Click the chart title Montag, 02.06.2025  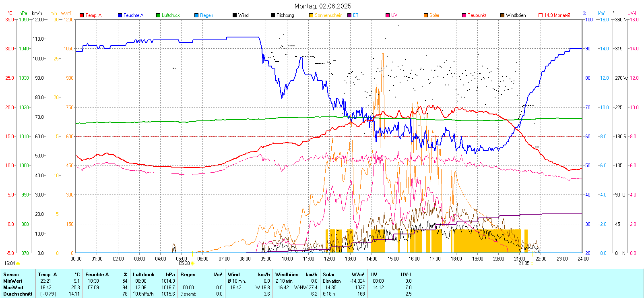(322, 6)
